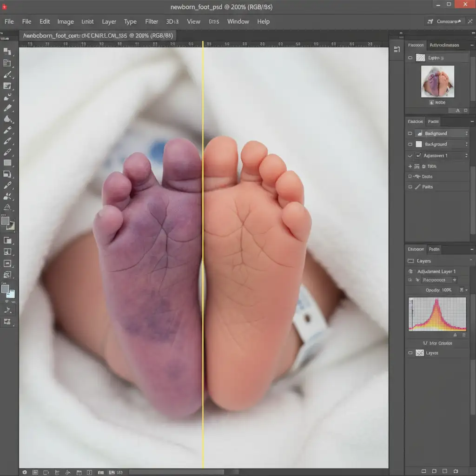Expand options for the Adjustment 1 layer row

(466, 156)
